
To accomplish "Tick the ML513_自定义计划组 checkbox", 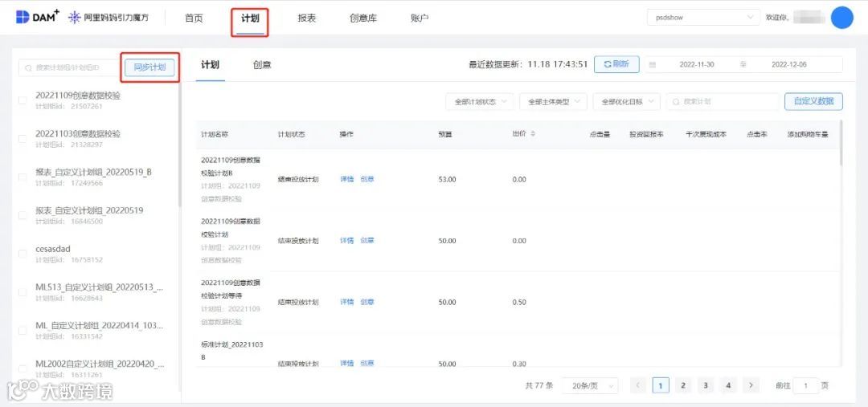I will click(23, 292).
